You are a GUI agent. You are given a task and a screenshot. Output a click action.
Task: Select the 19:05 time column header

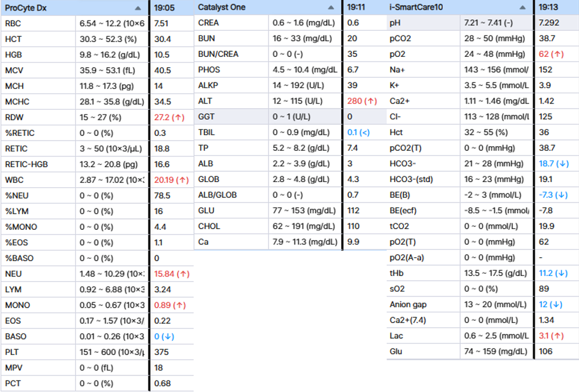(x=165, y=8)
